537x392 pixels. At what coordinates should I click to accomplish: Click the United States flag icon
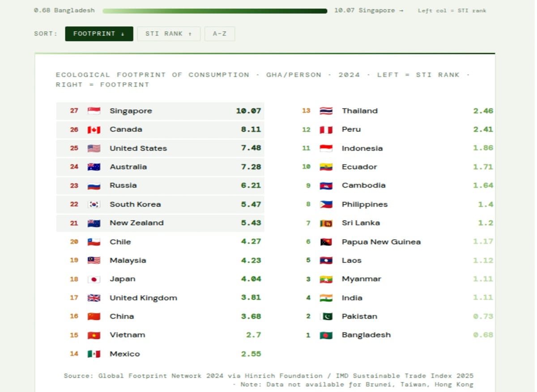point(94,148)
